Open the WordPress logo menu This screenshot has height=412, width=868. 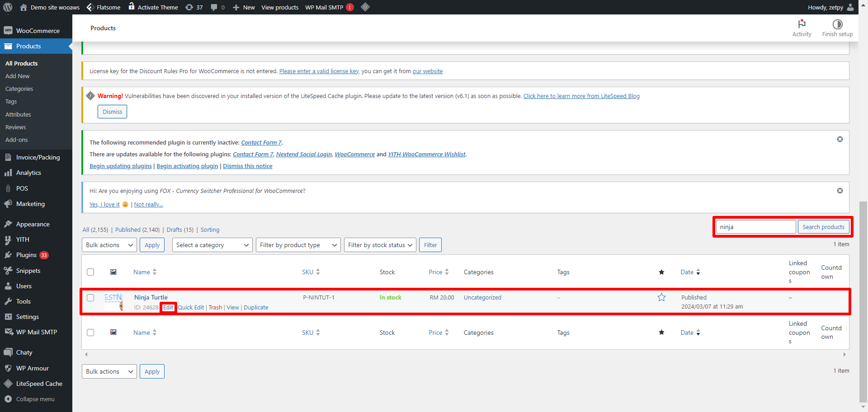tap(8, 7)
